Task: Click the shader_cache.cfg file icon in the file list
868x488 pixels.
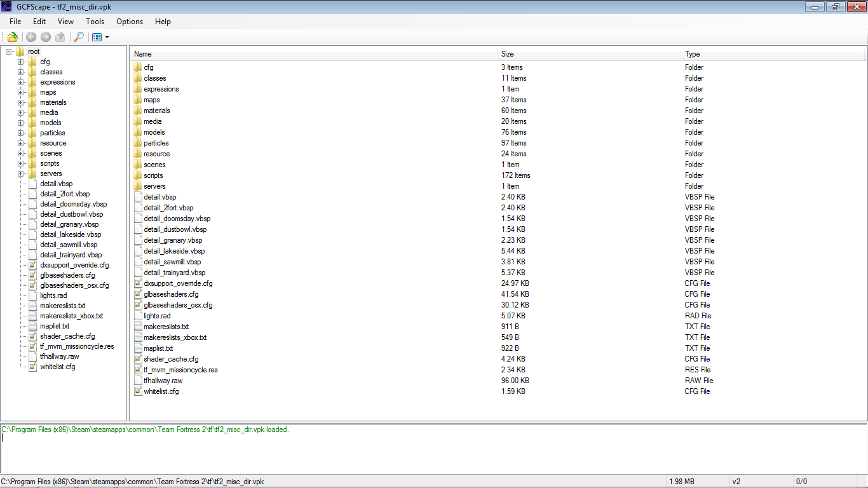Action: point(138,359)
